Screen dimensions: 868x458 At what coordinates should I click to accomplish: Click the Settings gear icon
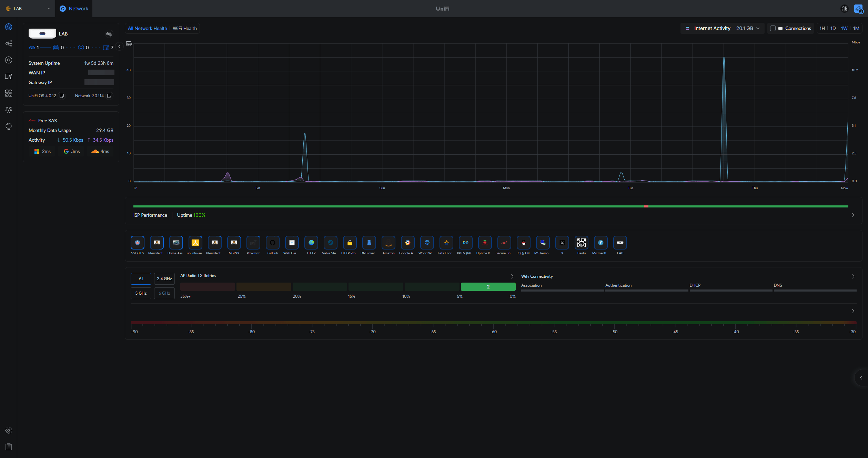pos(9,430)
